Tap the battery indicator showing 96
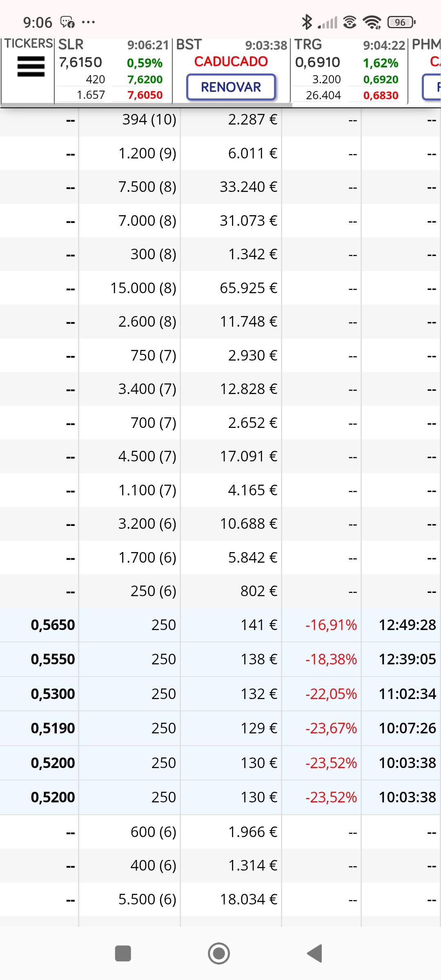Screen dimensions: 441x980 (x=401, y=22)
